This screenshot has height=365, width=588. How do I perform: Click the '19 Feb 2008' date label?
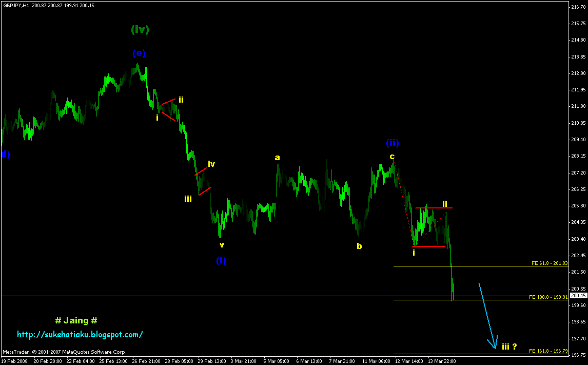coord(14,361)
